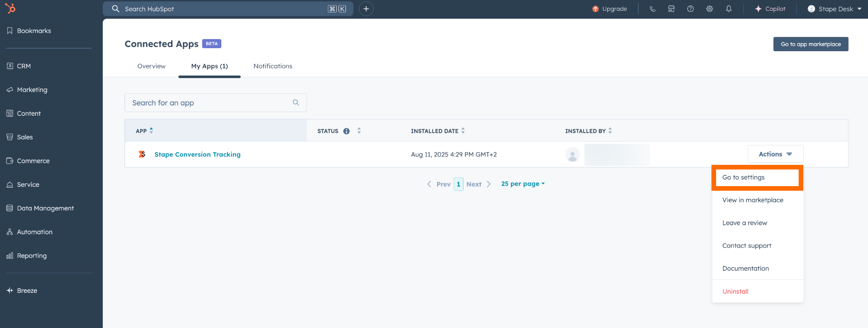This screenshot has height=328, width=868.
Task: Open the Marketing sidebar menu
Action: [27, 90]
